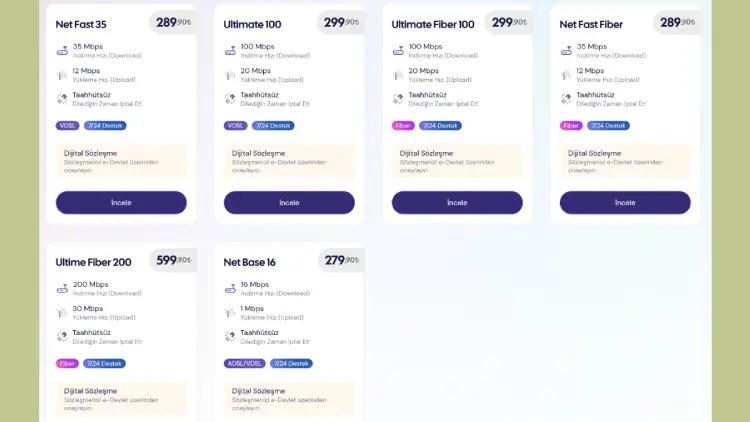Click the download speed icon in Net Fast Fiber
This screenshot has width=750, height=422.
[x=566, y=49]
